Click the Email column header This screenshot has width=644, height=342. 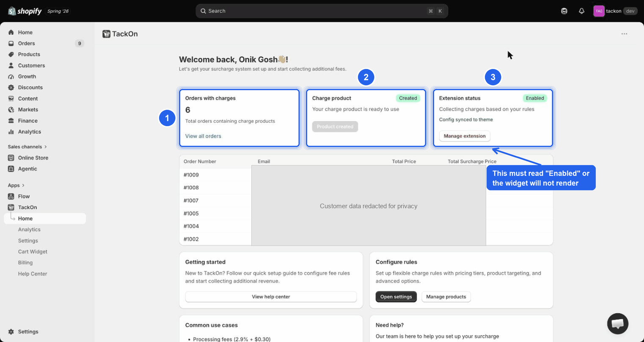(264, 161)
